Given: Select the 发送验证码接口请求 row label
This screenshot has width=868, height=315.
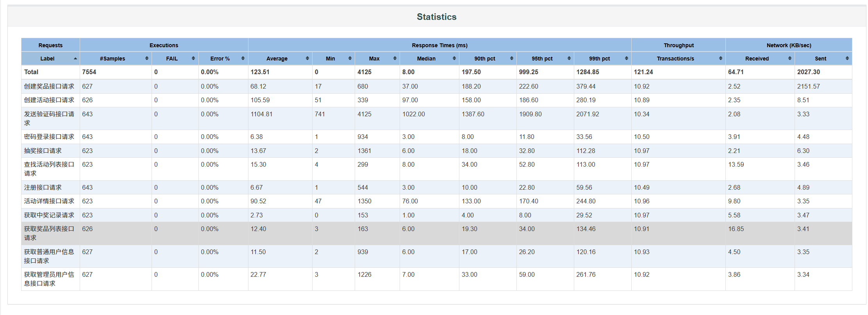Looking at the screenshot, I should tap(49, 118).
